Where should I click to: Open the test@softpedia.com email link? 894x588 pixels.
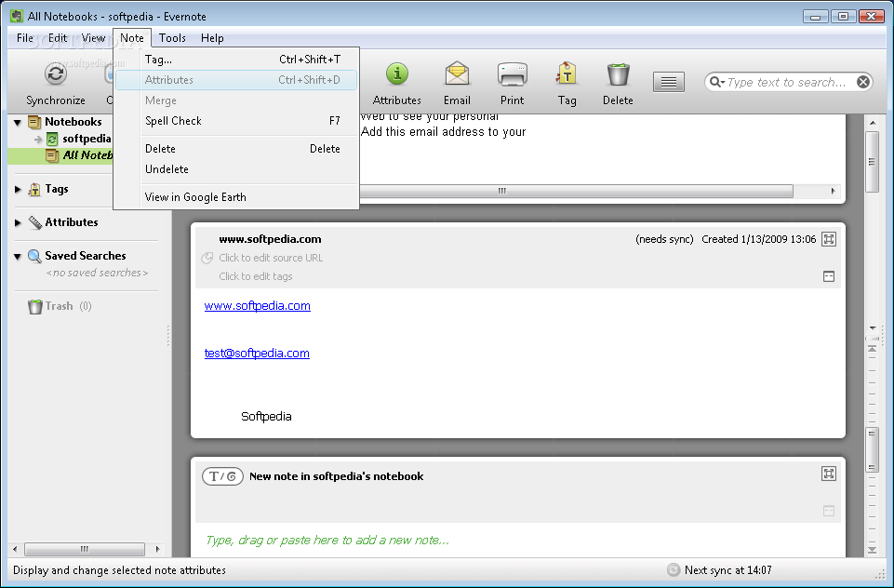(257, 353)
